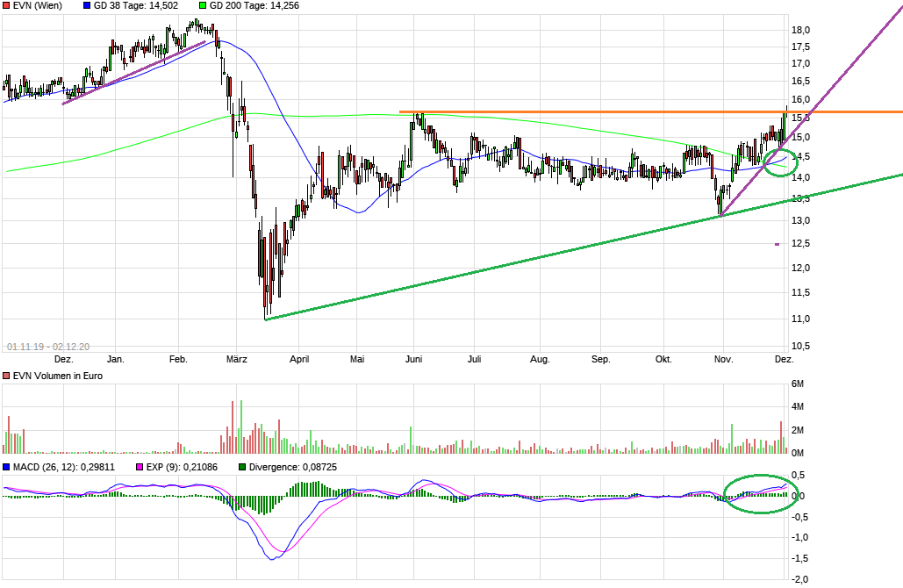Click the MACD axis value 0,5

799,476
